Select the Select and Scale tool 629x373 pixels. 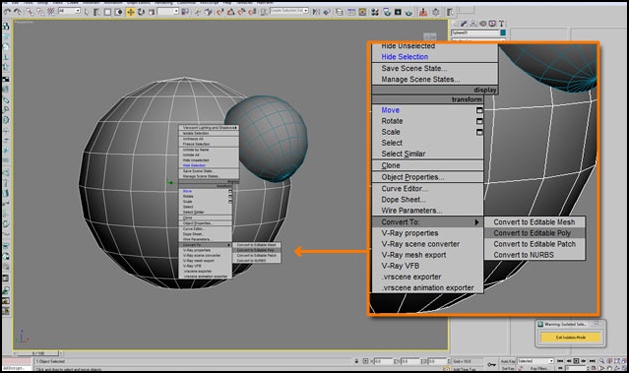[152, 12]
